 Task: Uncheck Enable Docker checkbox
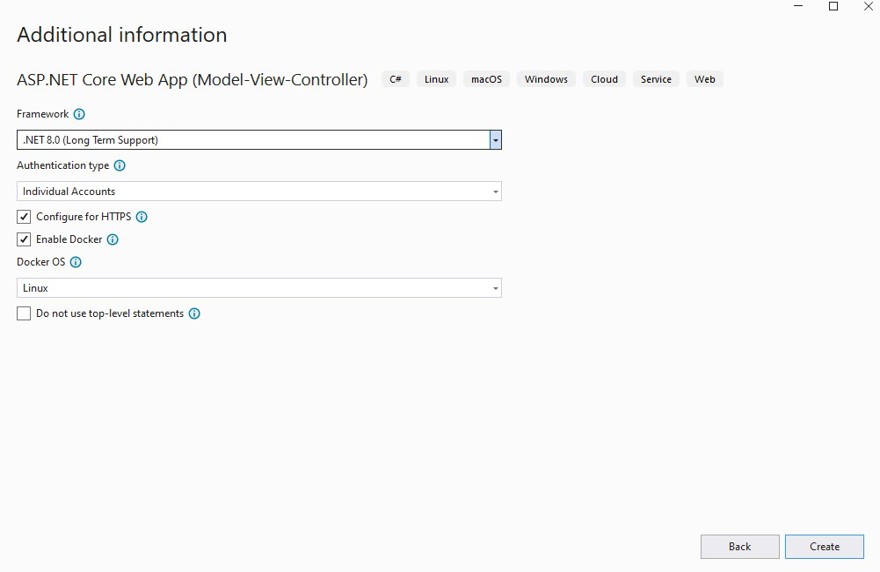point(24,240)
